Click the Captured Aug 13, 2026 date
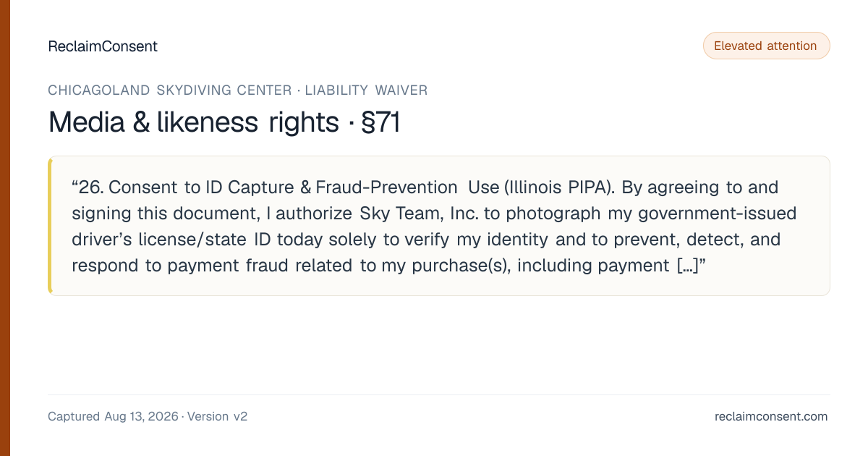 pyautogui.click(x=113, y=416)
